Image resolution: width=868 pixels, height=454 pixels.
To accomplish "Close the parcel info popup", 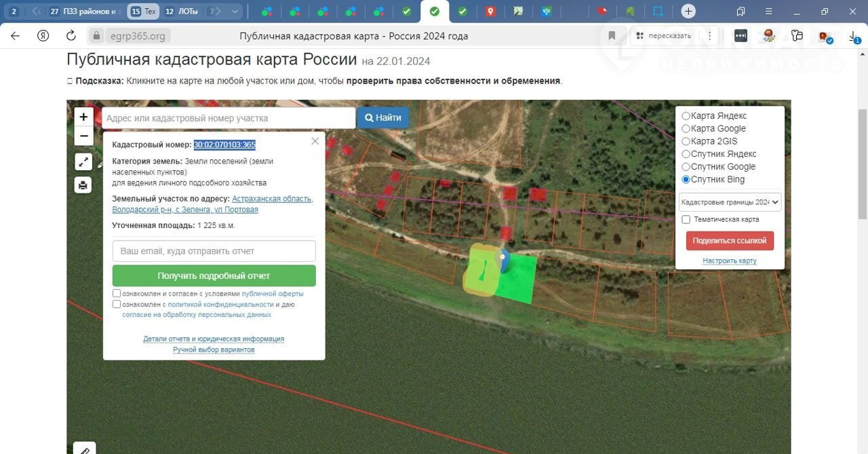I will (315, 141).
